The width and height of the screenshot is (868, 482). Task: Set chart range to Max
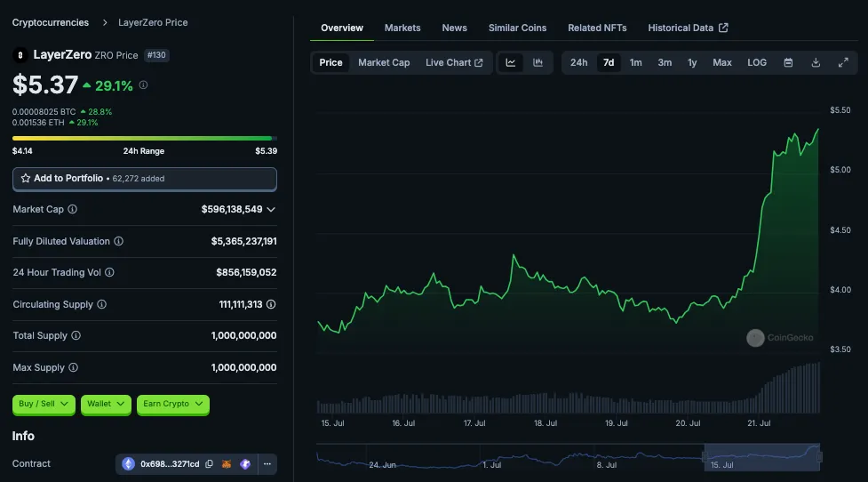(x=722, y=62)
